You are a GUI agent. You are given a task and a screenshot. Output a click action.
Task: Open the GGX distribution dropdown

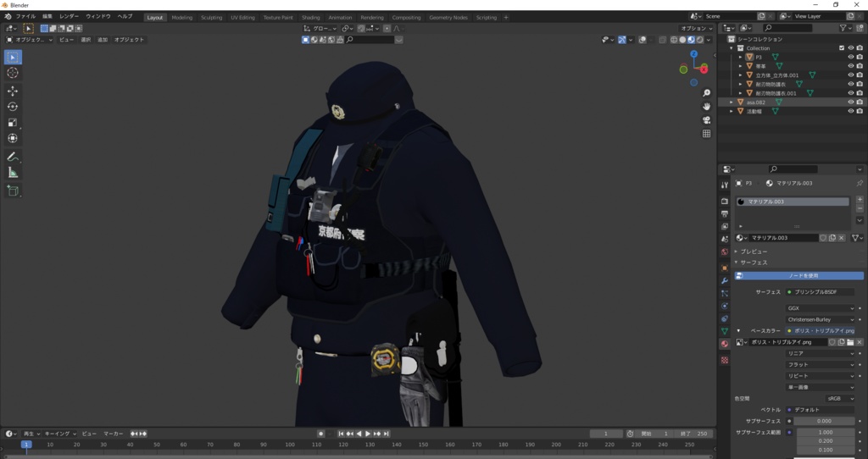[x=820, y=308]
